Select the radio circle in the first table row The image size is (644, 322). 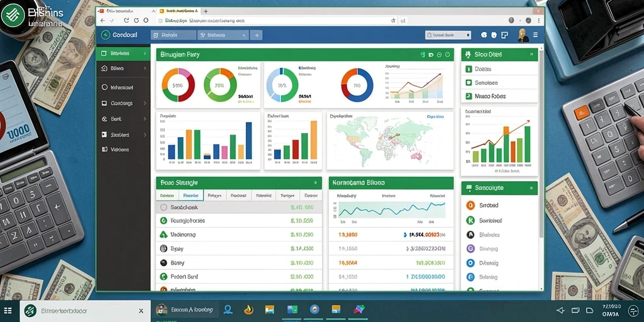[x=164, y=208]
